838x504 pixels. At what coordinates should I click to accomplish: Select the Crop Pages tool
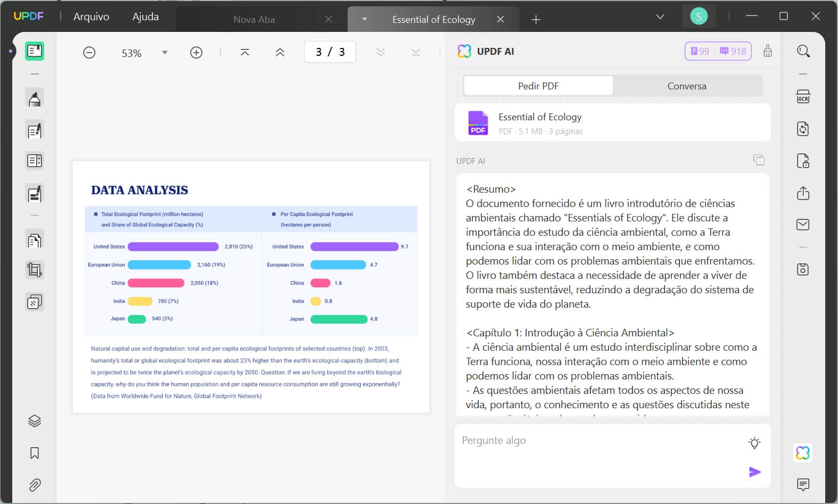click(x=35, y=270)
